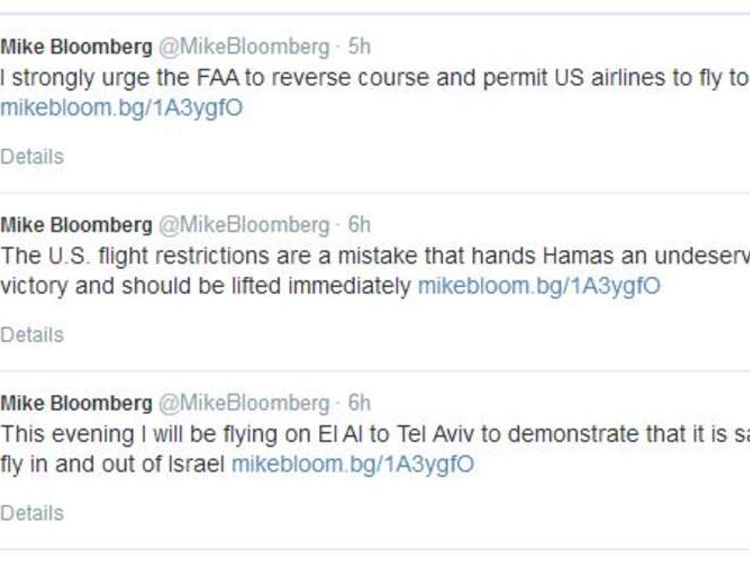Expand Details under the Tel Aviv flight tweet
The image size is (750, 563).
[32, 513]
